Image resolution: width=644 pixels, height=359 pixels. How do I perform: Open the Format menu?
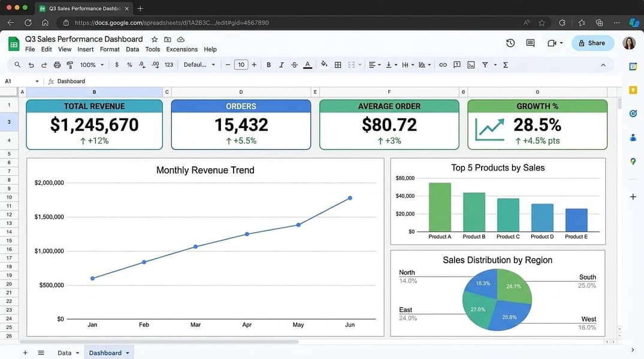pyautogui.click(x=110, y=49)
